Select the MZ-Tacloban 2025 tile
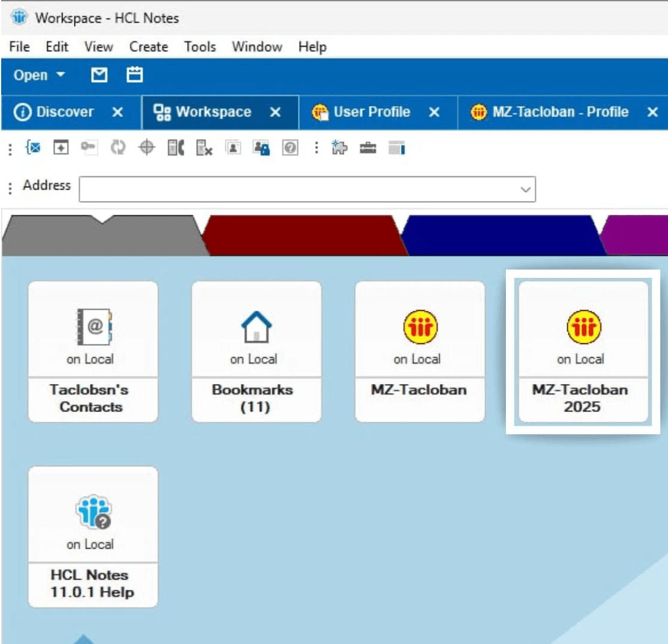The width and height of the screenshot is (668, 644). pyautogui.click(x=583, y=352)
